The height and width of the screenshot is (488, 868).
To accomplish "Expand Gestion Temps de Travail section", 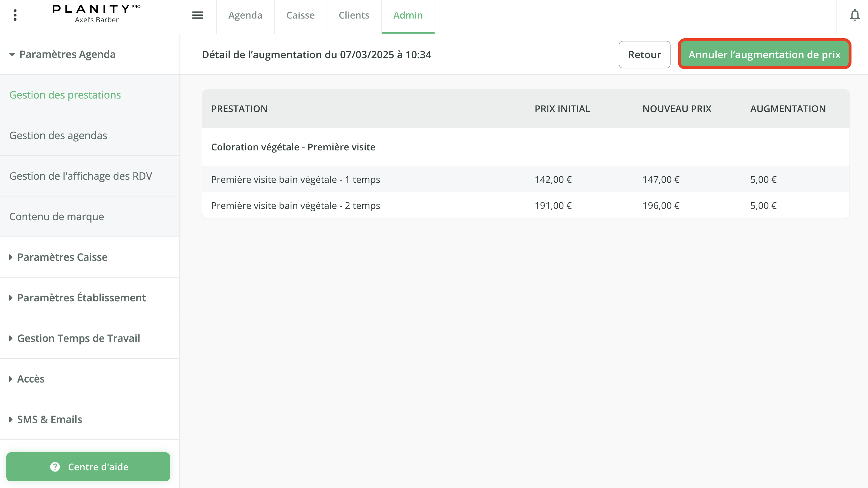I will 78,338.
